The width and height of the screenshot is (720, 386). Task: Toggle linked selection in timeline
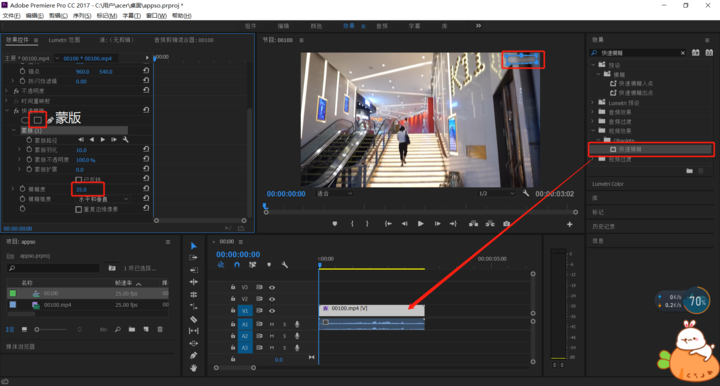pos(253,265)
